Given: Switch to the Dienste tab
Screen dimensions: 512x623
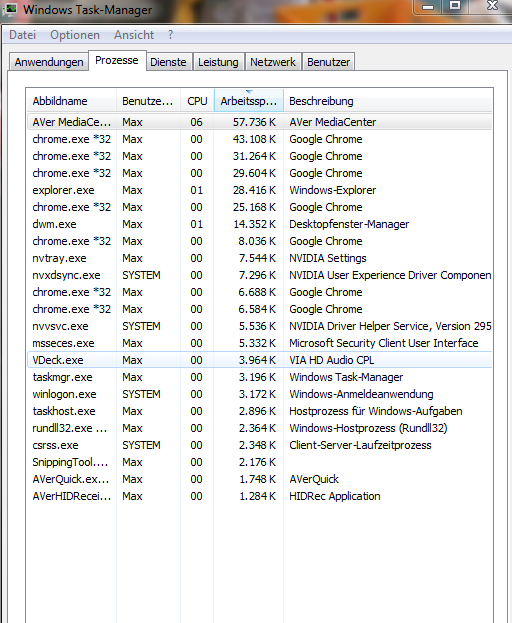Looking at the screenshot, I should (x=168, y=62).
